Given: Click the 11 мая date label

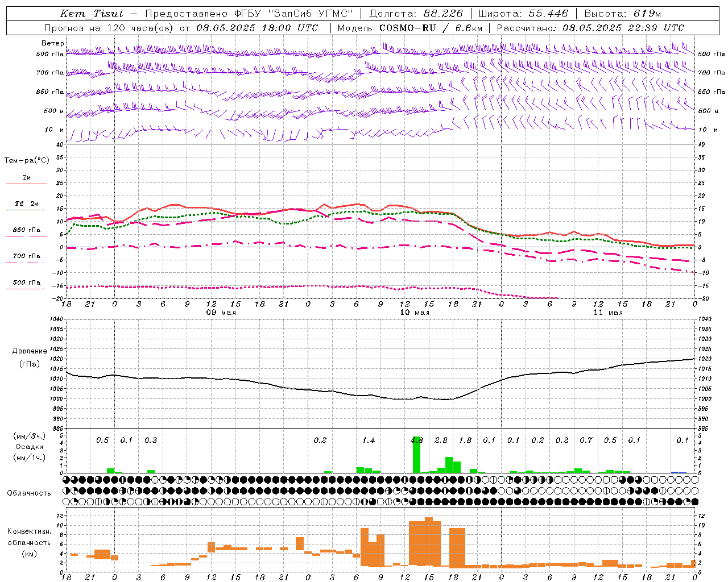Looking at the screenshot, I should pos(608,313).
